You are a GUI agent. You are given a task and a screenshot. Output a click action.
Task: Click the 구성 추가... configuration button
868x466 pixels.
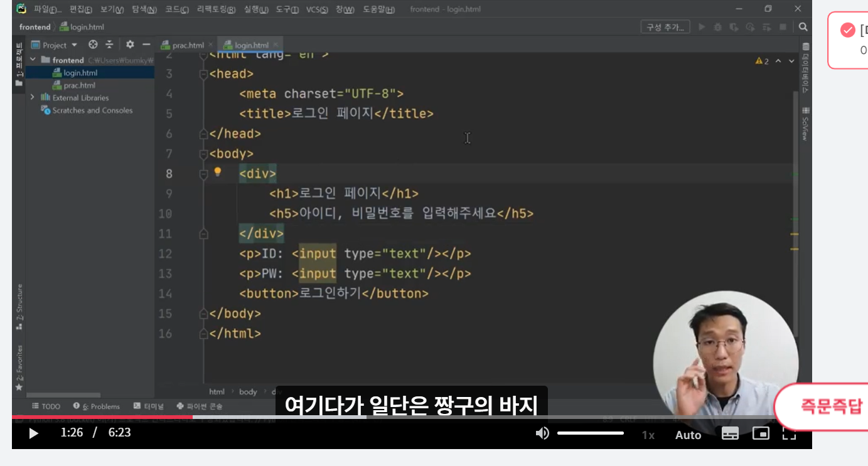(665, 27)
